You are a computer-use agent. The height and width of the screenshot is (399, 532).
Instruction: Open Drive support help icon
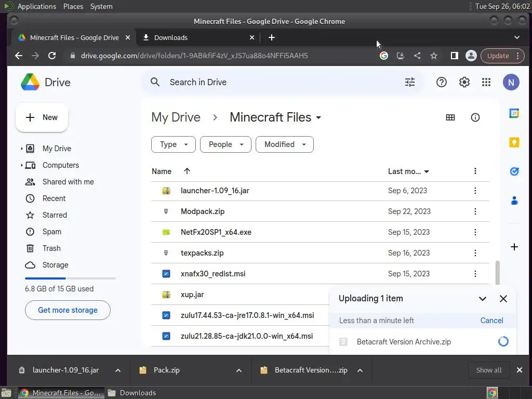point(442,82)
